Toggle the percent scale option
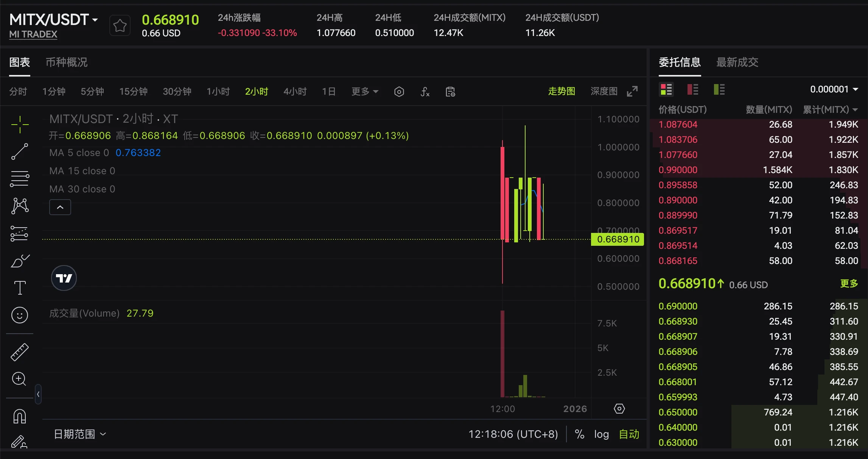 (579, 434)
